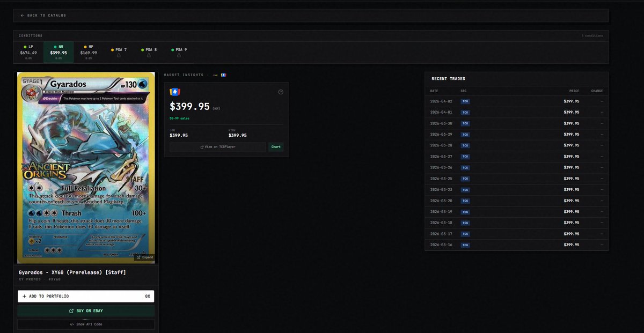Click the TCGPlayer logo icon inside the price card
This screenshot has height=333, width=644.
point(174,92)
